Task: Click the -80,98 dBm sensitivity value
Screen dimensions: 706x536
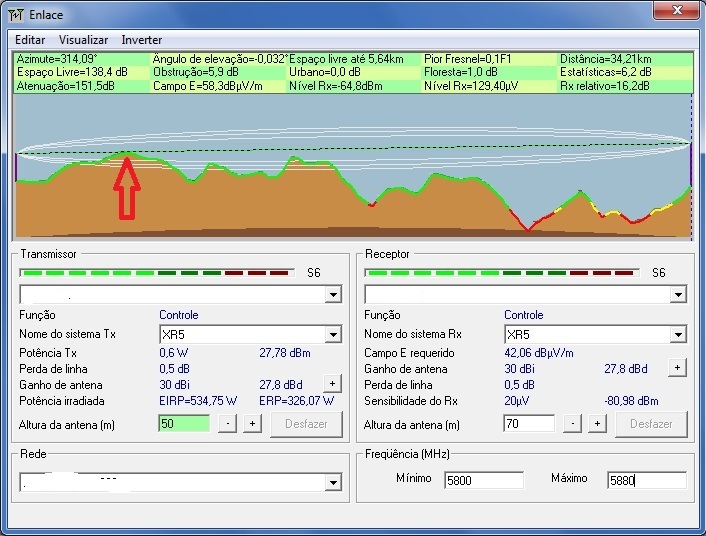Action: pyautogui.click(x=631, y=401)
